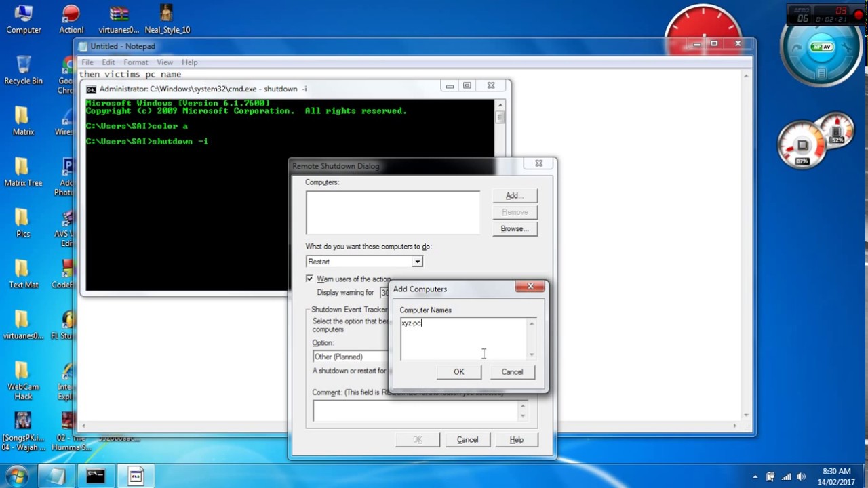Open Notepad File menu
Viewport: 868px width, 488px height.
click(x=87, y=62)
